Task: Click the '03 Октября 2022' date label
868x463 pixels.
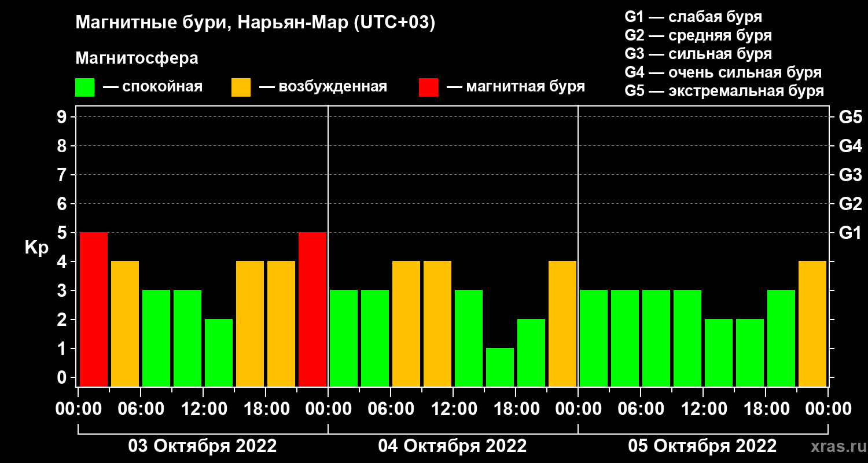Action: point(203,446)
